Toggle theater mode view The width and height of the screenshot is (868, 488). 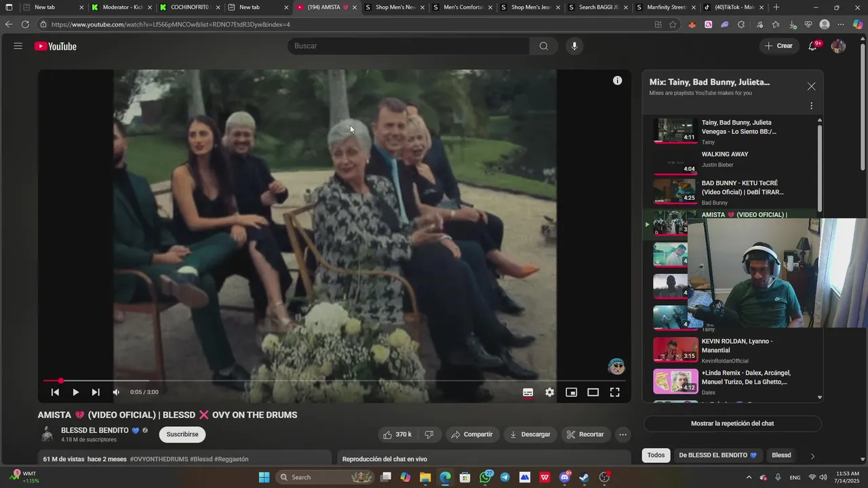(593, 392)
